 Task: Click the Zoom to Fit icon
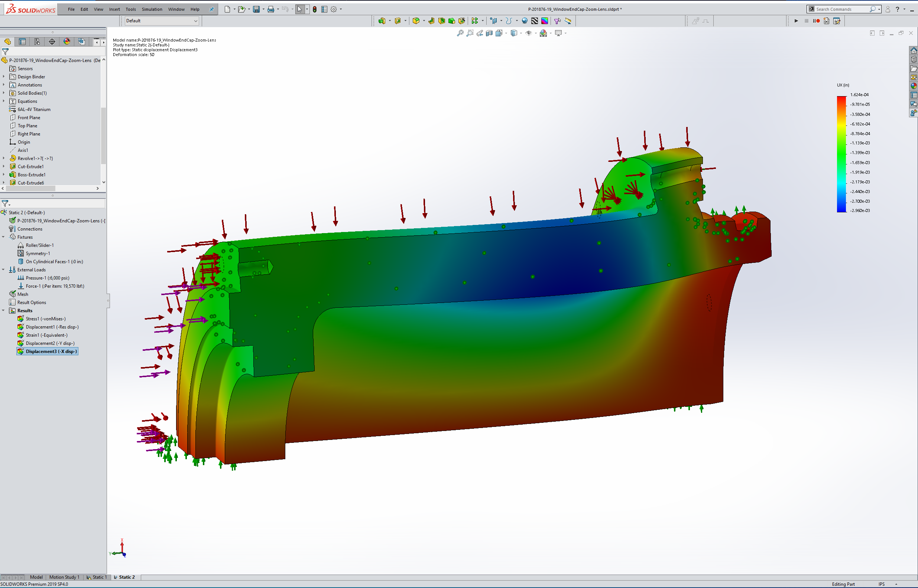click(460, 33)
